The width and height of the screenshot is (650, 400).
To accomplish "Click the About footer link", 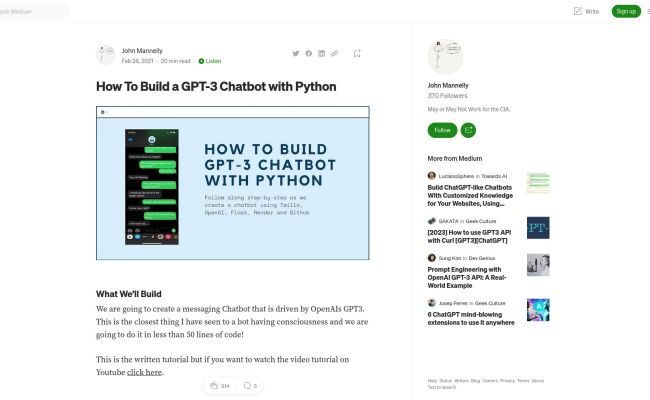I will click(538, 381).
